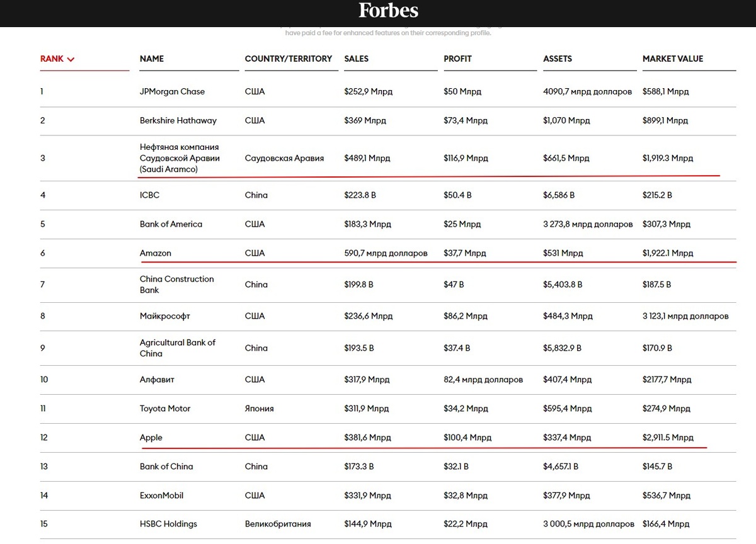The image size is (756, 544).
Task: Open the HSBC Holdings company entry
Action: (168, 524)
